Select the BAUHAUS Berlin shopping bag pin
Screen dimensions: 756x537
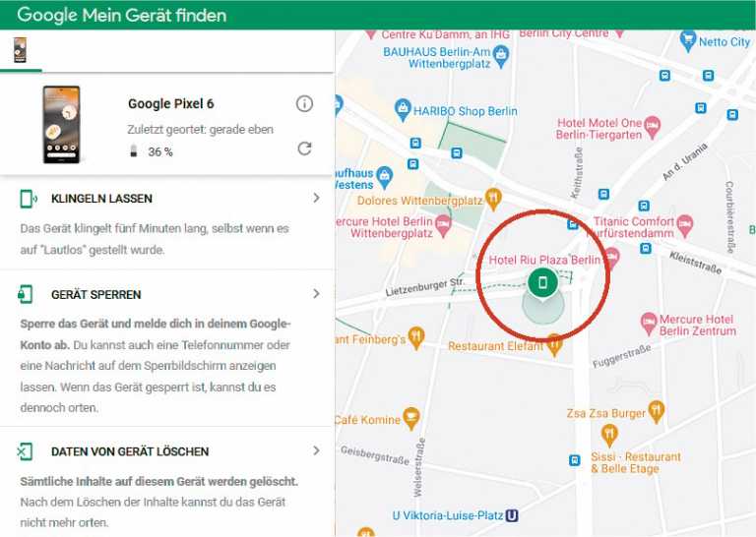pos(501,57)
